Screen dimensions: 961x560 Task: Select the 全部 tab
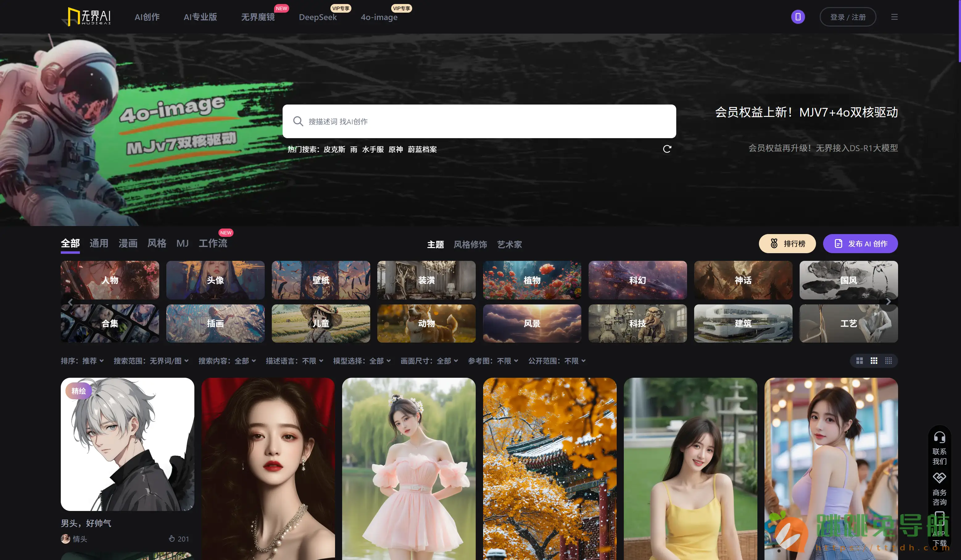click(x=70, y=243)
